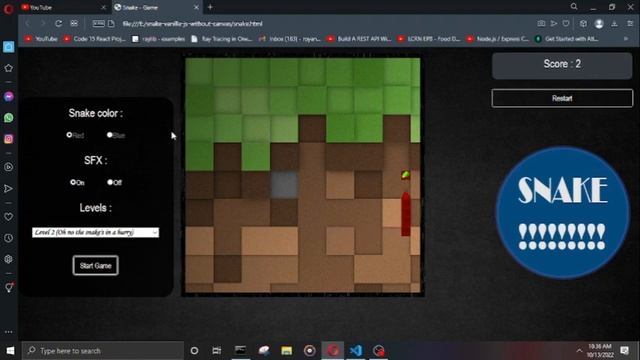
Task: Click the send/flow arrow icon in toolbar
Action: pyautogui.click(x=554, y=24)
